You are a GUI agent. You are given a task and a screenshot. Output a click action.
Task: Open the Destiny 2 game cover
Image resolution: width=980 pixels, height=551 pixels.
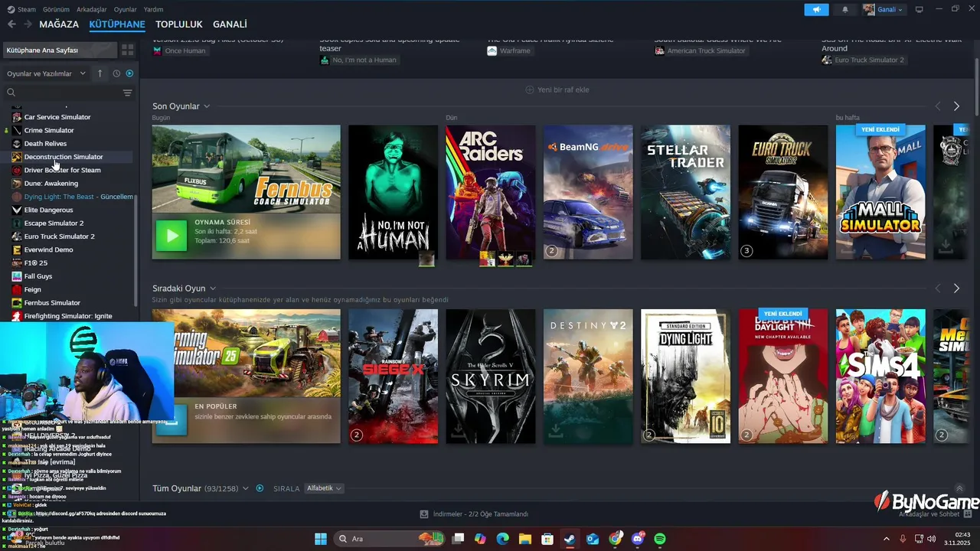point(588,377)
